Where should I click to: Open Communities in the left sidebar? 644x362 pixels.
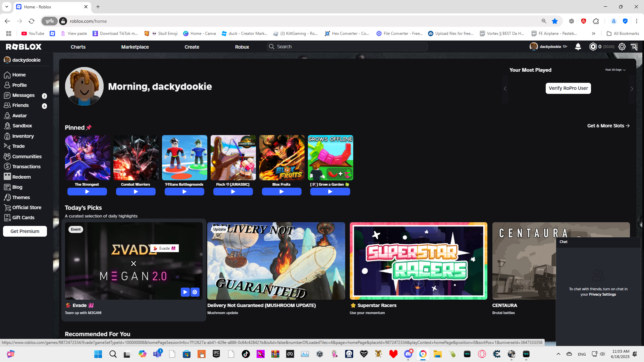tap(26, 157)
